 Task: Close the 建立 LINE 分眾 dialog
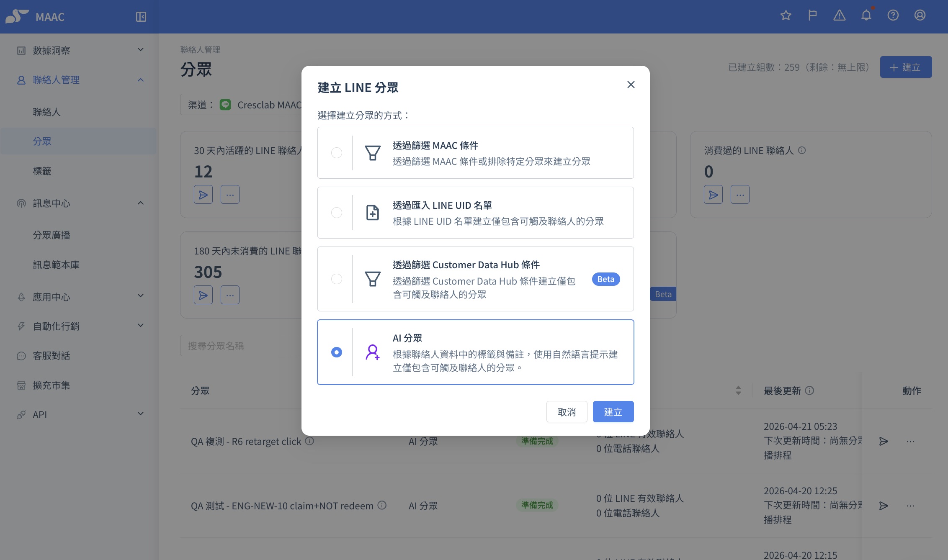pyautogui.click(x=631, y=85)
